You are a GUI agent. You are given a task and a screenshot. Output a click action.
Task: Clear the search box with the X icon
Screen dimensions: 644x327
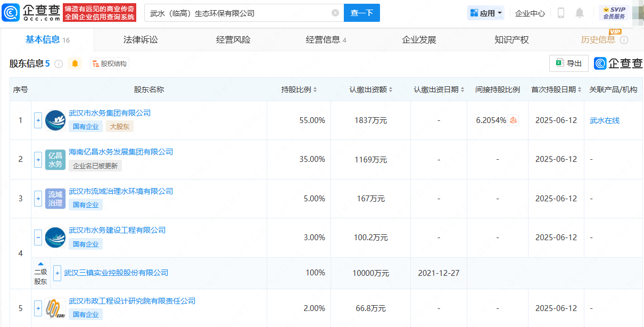[335, 13]
